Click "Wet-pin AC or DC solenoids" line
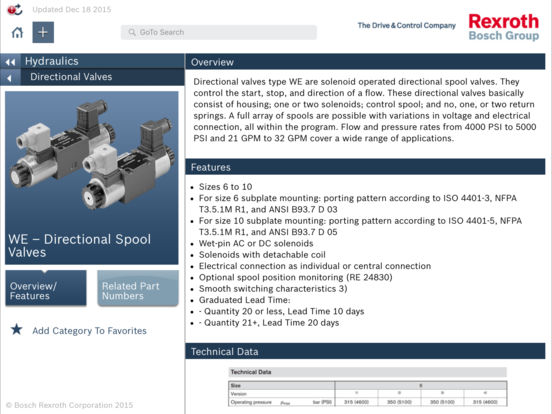Screen dimensions: 552x414 [256, 243]
